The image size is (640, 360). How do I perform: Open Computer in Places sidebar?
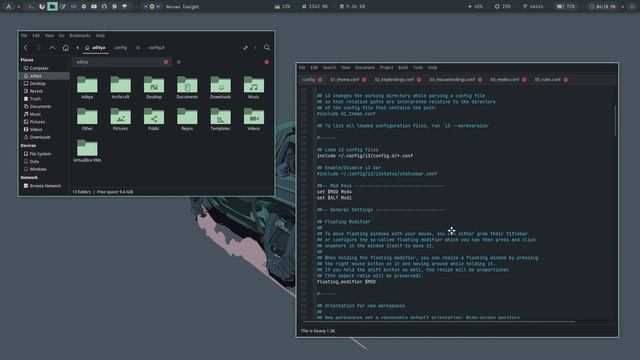click(44, 68)
